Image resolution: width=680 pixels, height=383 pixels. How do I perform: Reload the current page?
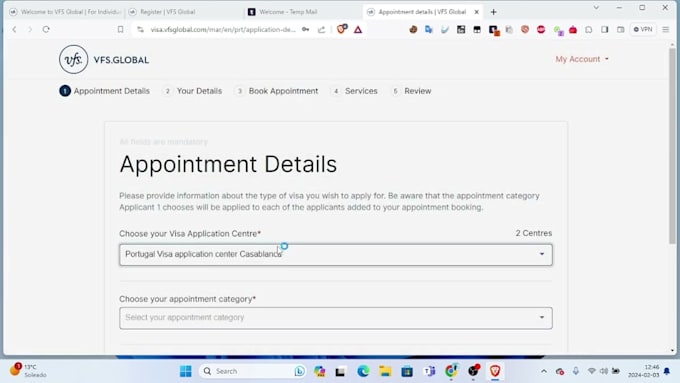[x=46, y=29]
